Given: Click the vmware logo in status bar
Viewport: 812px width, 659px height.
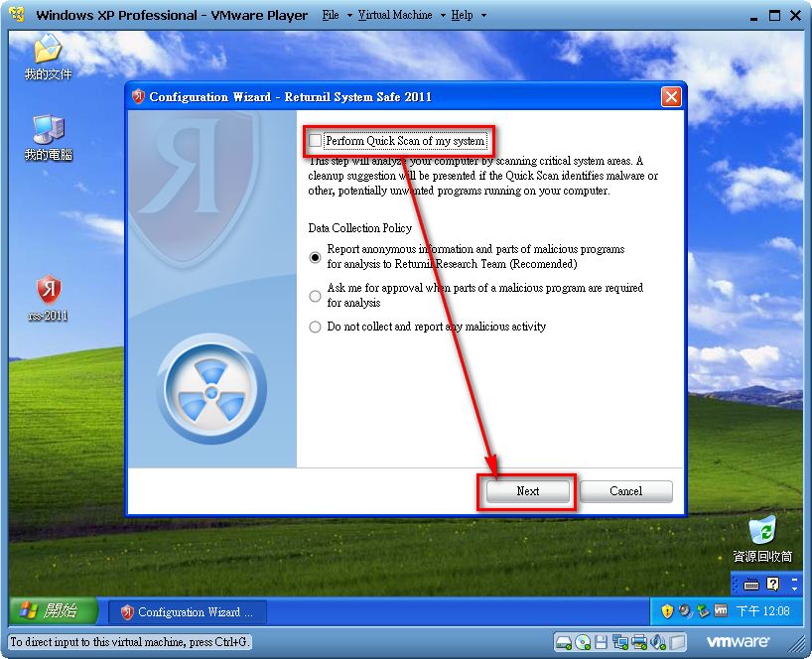Looking at the screenshot, I should (738, 642).
